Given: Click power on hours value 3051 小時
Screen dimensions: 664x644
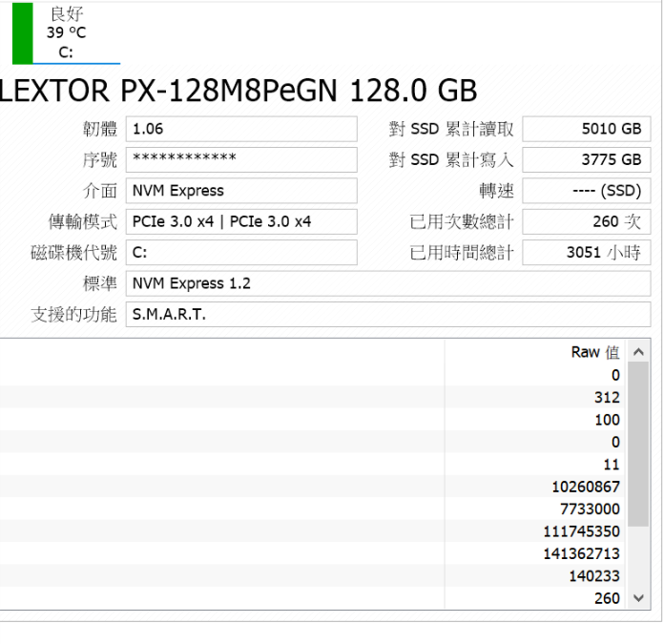Looking at the screenshot, I should click(x=587, y=253).
